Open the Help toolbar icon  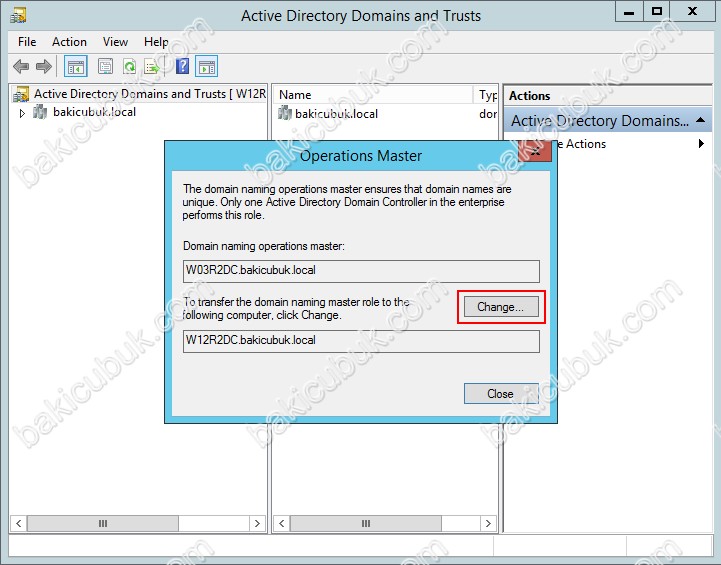coord(183,67)
